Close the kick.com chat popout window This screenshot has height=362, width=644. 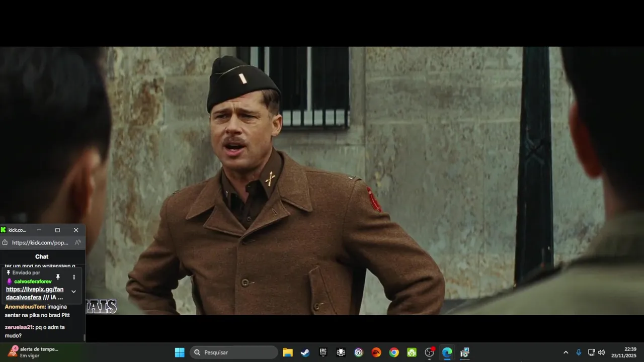click(76, 230)
